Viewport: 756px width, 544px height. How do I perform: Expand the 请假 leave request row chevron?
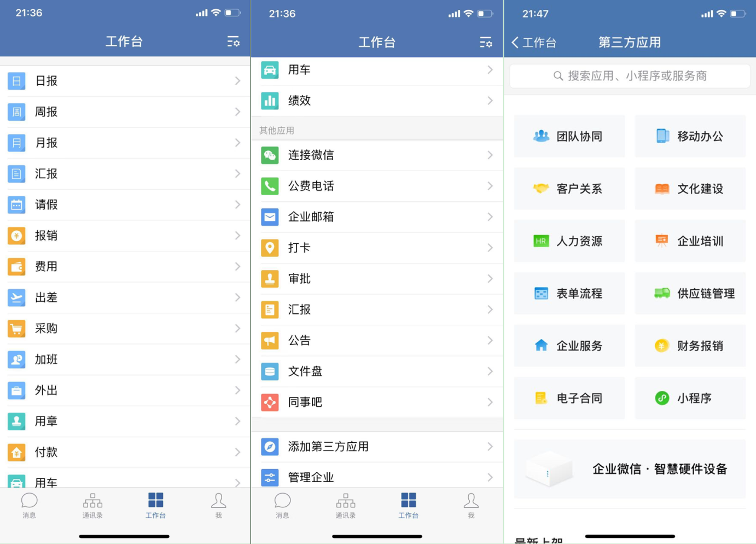(x=237, y=205)
